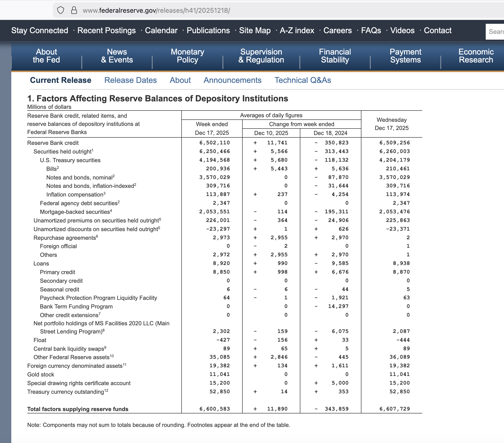Open the Payment Systems menu
Image resolution: width=504 pixels, height=443 pixels.
tap(405, 56)
